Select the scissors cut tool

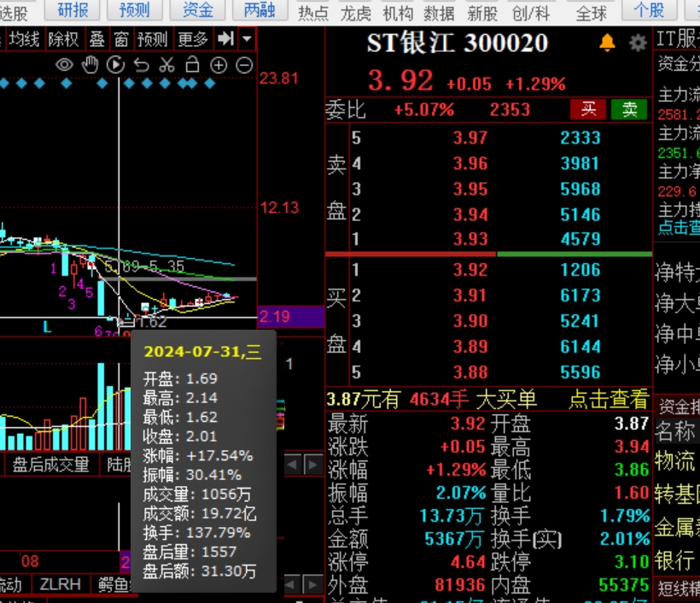click(167, 65)
